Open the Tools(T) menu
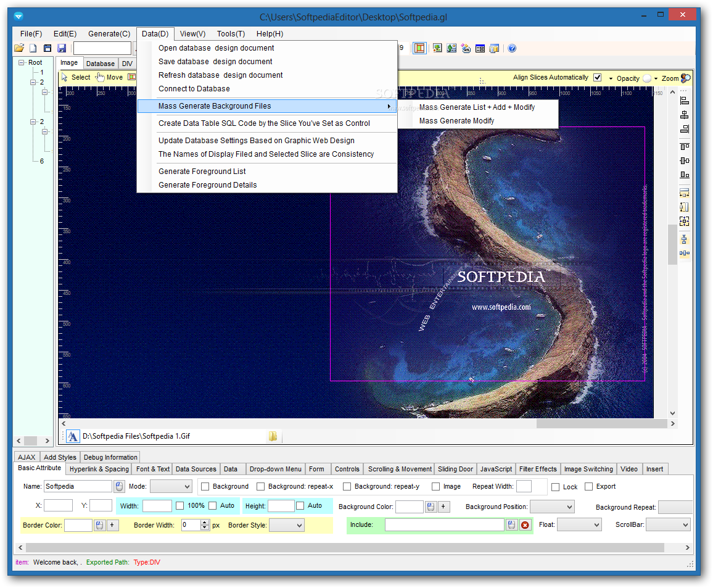 pyautogui.click(x=231, y=34)
